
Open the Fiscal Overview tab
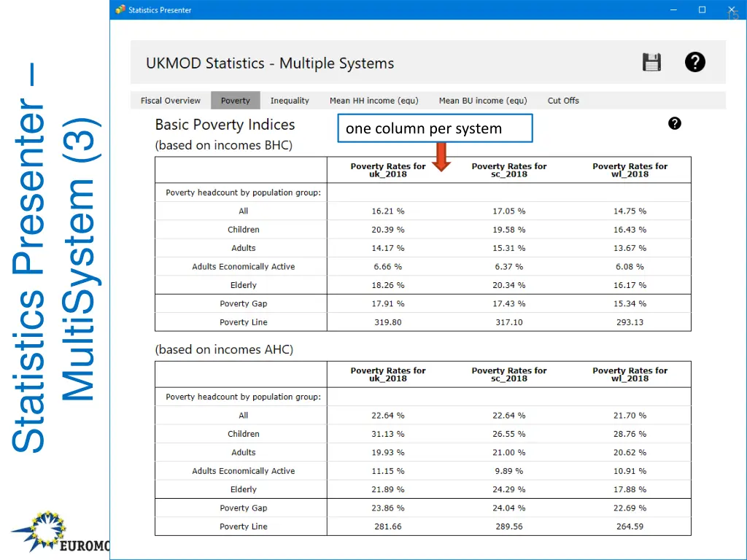click(x=171, y=101)
